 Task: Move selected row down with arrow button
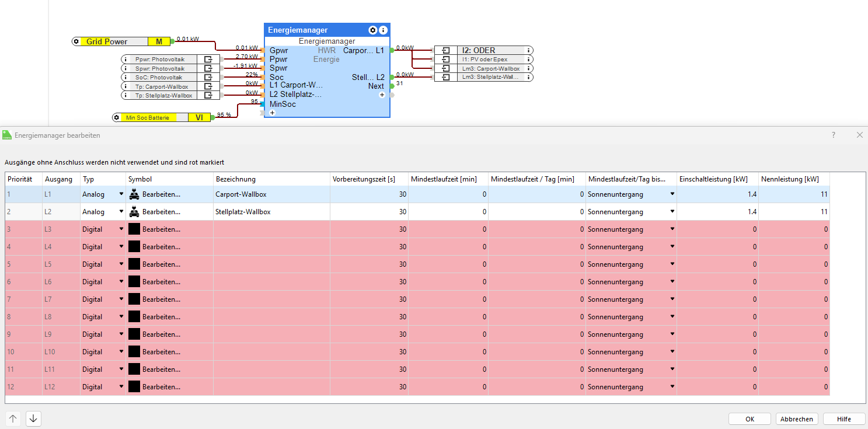click(33, 418)
